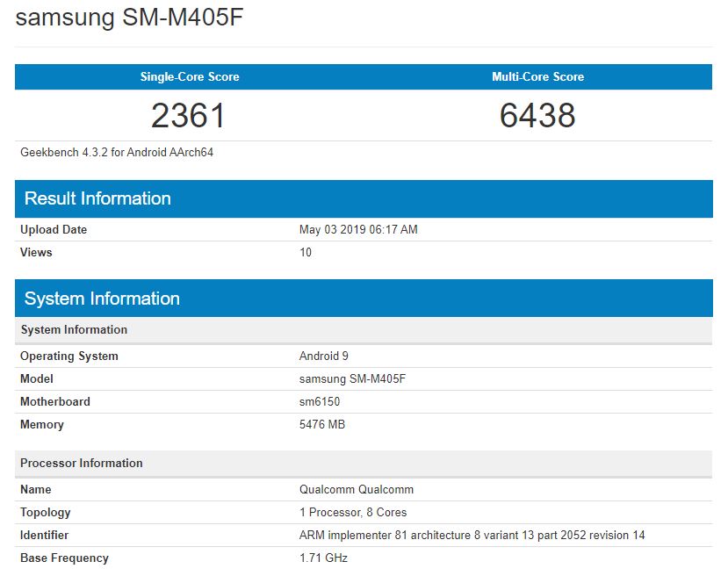Select the Processor Information subheader
Image resolution: width=728 pixels, height=576 pixels.
coord(82,464)
